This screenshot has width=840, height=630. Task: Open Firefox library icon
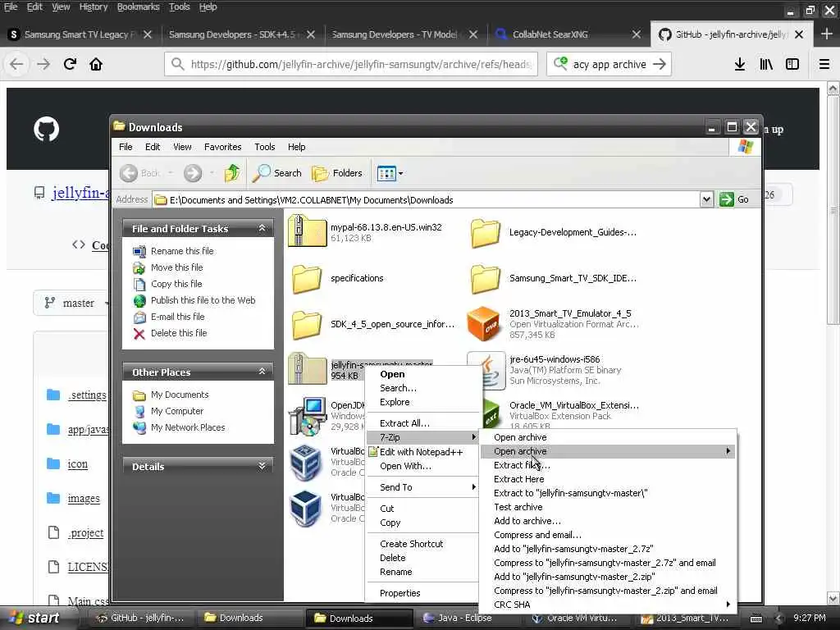(x=766, y=64)
